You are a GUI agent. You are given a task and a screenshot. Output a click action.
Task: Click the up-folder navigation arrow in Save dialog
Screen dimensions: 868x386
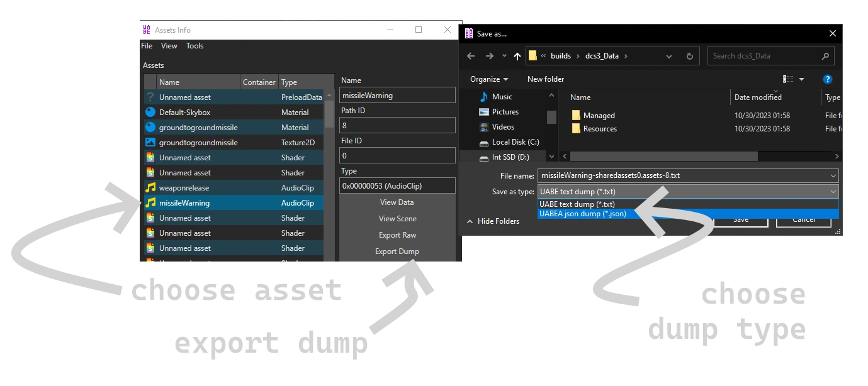517,55
